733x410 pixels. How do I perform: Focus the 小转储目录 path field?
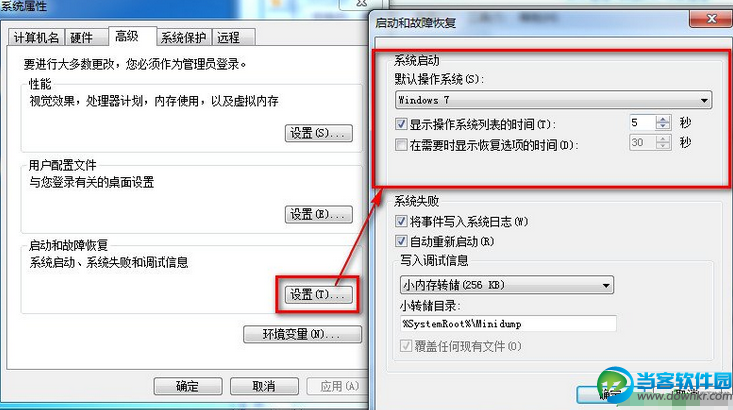point(508,324)
